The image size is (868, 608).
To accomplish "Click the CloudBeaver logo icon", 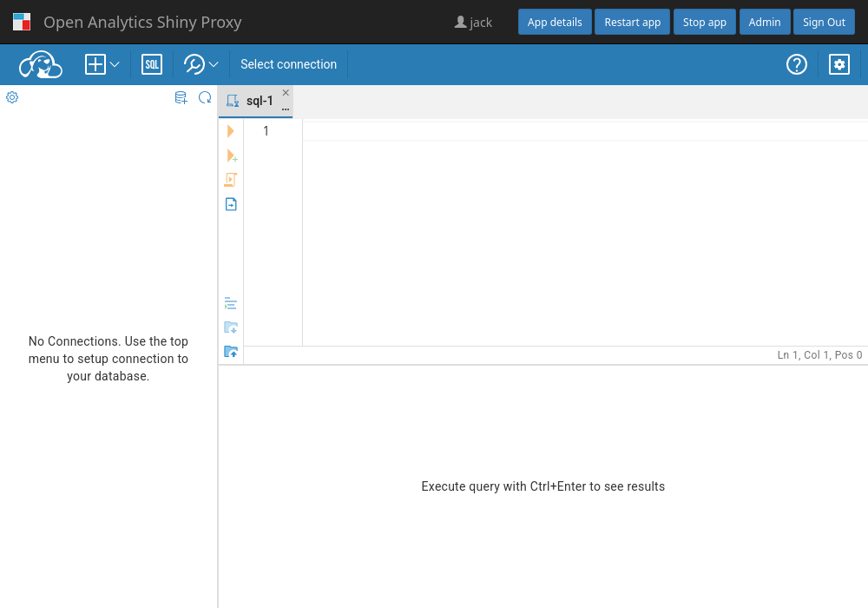I will click(x=41, y=64).
